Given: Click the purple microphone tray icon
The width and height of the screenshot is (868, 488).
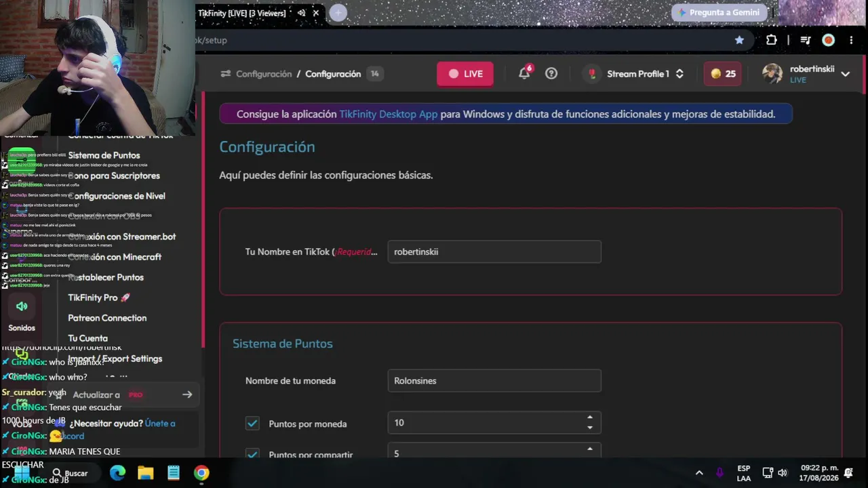Looking at the screenshot, I should (x=719, y=473).
